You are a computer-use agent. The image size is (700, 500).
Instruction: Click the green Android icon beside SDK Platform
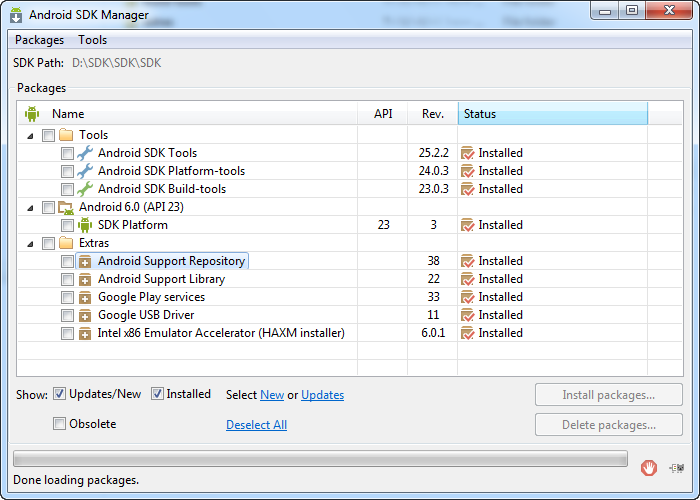[x=85, y=225]
